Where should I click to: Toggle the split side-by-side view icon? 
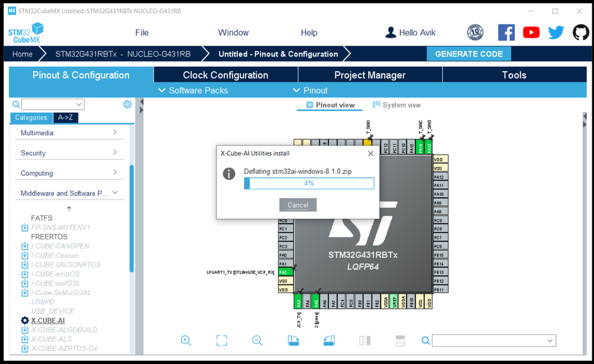click(365, 340)
